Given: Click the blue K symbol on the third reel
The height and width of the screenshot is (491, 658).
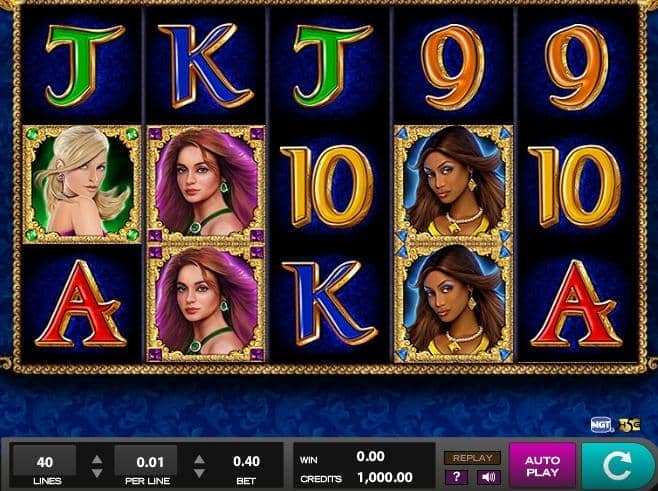Looking at the screenshot, I should tap(329, 303).
